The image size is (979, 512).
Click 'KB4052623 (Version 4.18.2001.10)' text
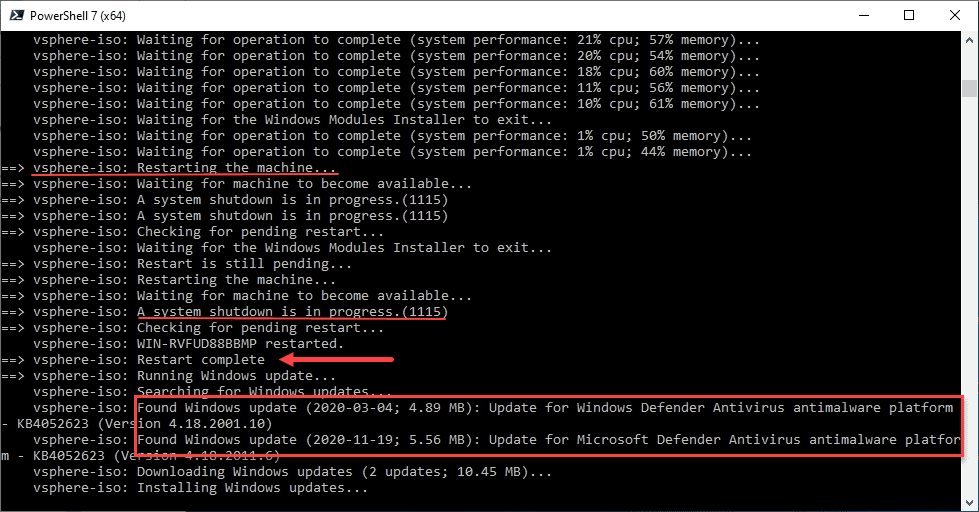144,424
